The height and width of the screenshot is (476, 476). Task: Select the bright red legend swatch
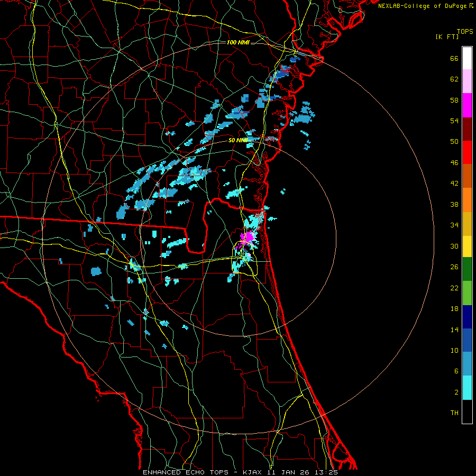click(467, 152)
